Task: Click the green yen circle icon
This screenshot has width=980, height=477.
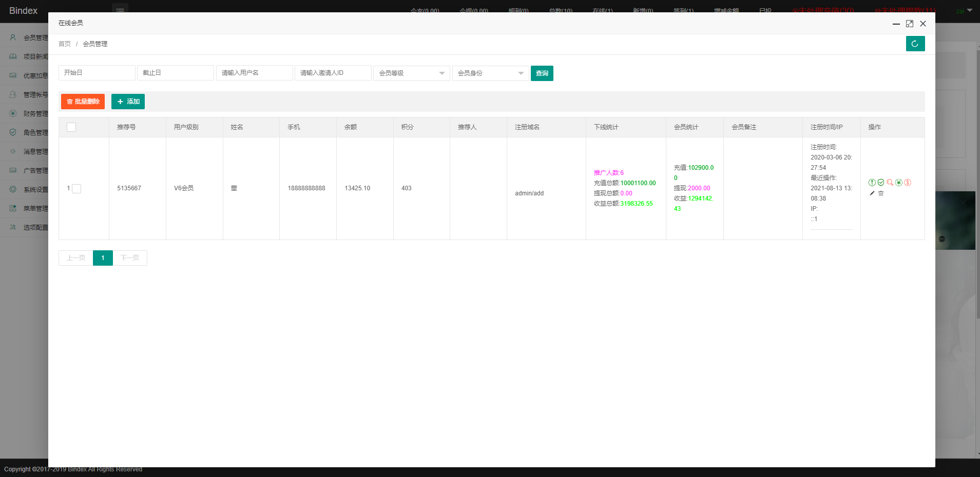Action: 899,183
